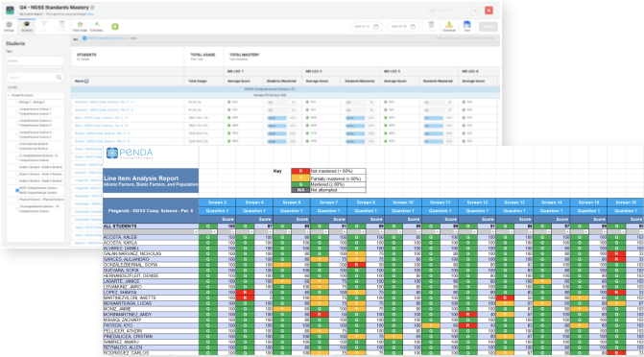644x357 pixels.
Task: Open the Baron NGSS Comp. Science Per. 3 link
Action: tap(101, 118)
